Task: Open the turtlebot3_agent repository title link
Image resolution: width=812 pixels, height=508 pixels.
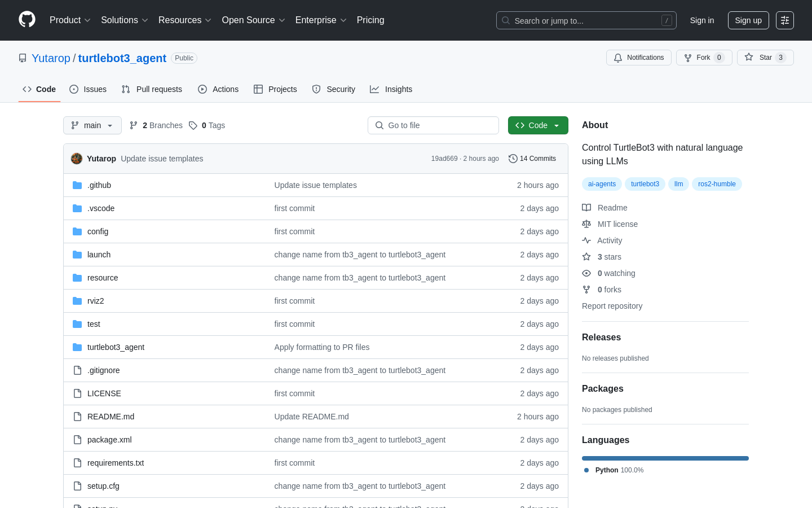Action: point(122,58)
